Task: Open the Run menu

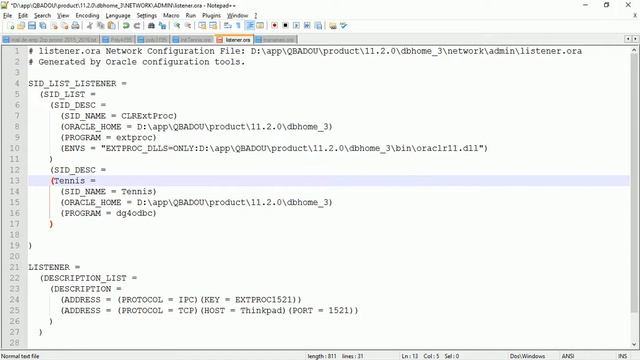Action: (x=191, y=16)
